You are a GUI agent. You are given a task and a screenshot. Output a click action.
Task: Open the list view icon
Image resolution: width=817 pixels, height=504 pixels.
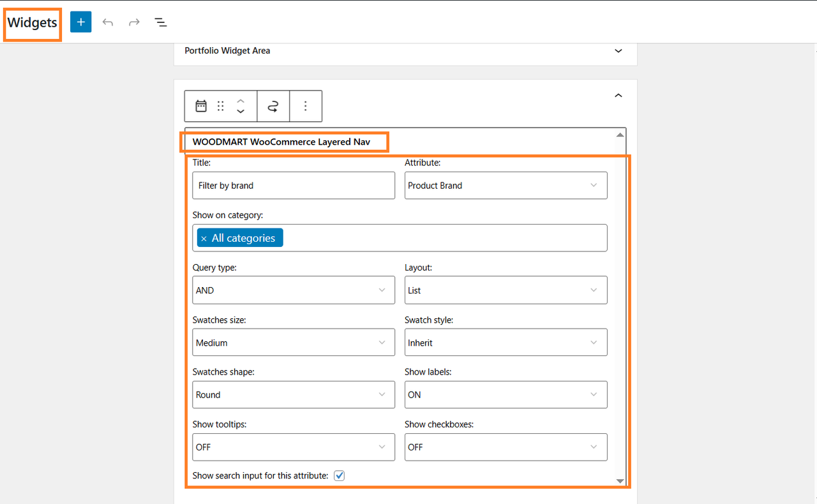click(161, 22)
